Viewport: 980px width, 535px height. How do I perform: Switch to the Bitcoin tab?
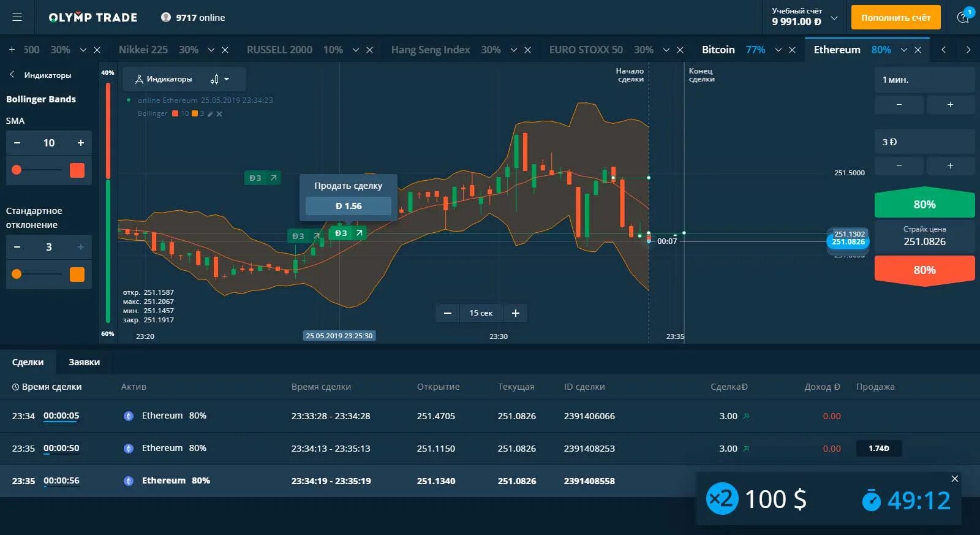tap(718, 50)
